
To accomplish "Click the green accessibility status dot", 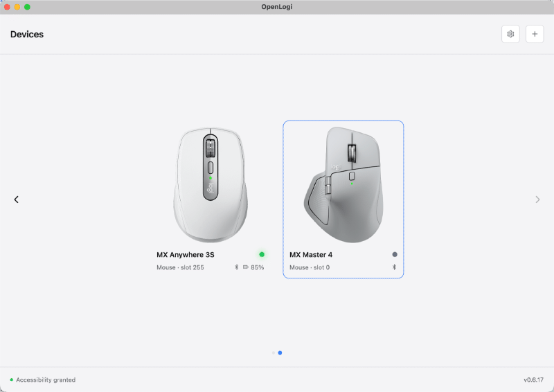I will pyautogui.click(x=12, y=380).
